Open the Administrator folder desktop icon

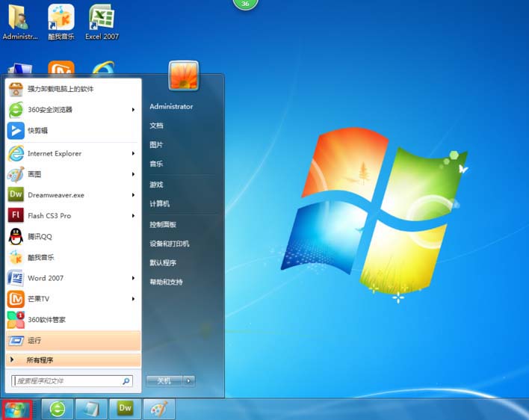point(19,21)
